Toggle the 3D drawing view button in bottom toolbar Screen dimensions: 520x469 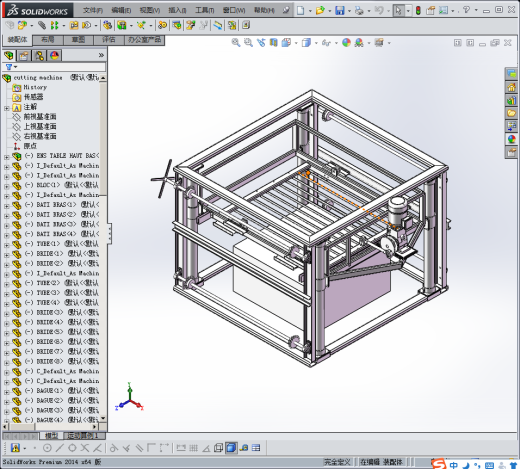coord(231,448)
